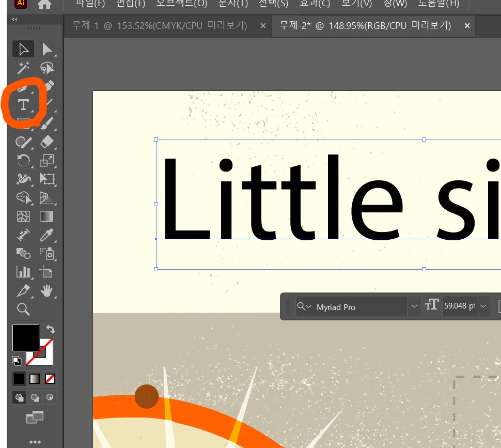Select the Direct Selection tool

48,49
